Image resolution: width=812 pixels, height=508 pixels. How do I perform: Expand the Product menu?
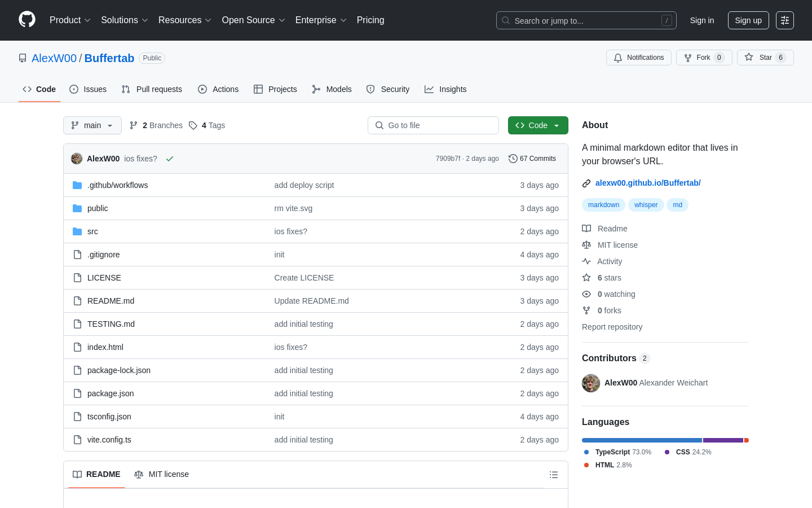point(70,20)
